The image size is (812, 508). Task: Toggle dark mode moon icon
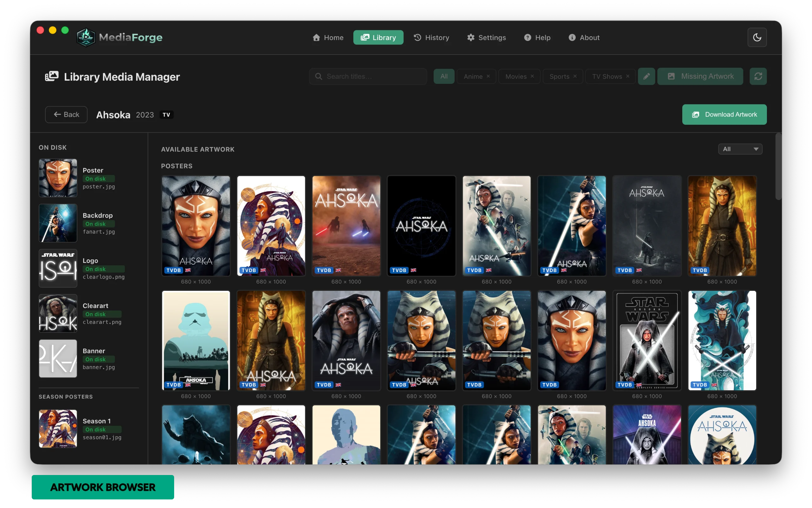(x=757, y=37)
